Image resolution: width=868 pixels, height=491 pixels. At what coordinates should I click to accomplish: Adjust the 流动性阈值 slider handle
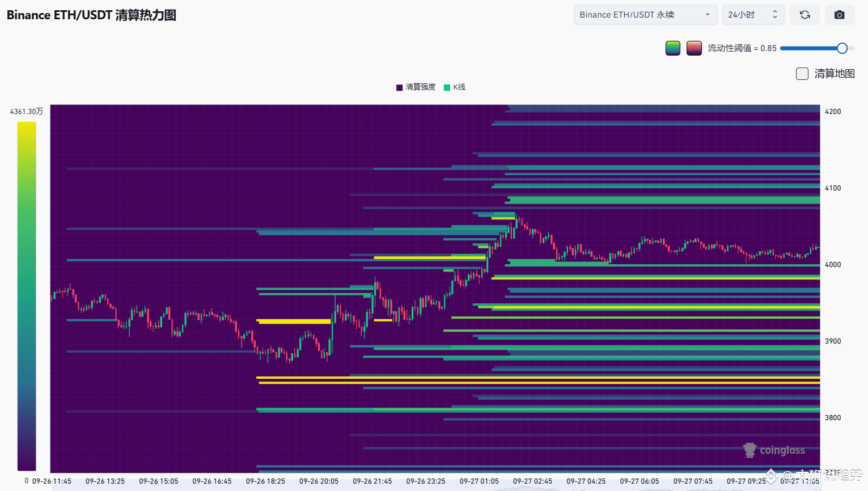coord(842,48)
